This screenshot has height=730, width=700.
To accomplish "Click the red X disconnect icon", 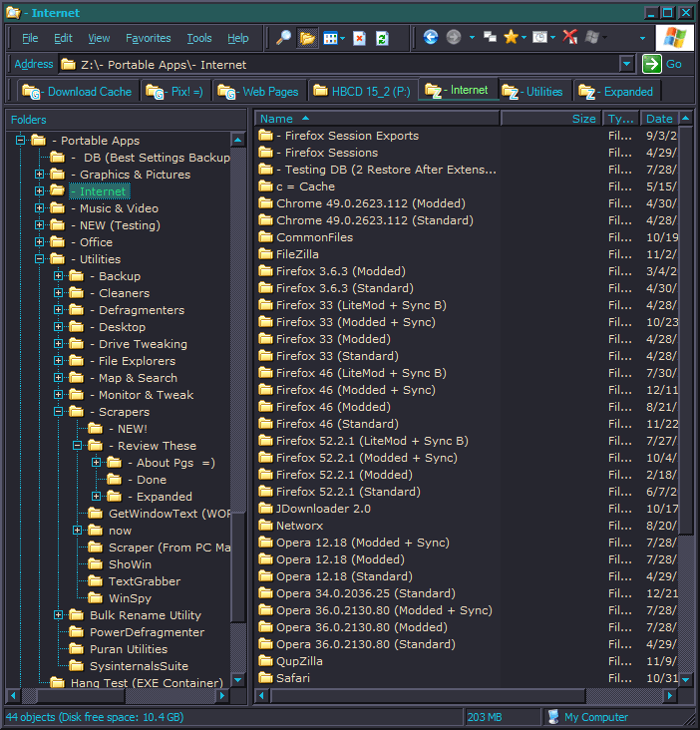I will [x=569, y=37].
